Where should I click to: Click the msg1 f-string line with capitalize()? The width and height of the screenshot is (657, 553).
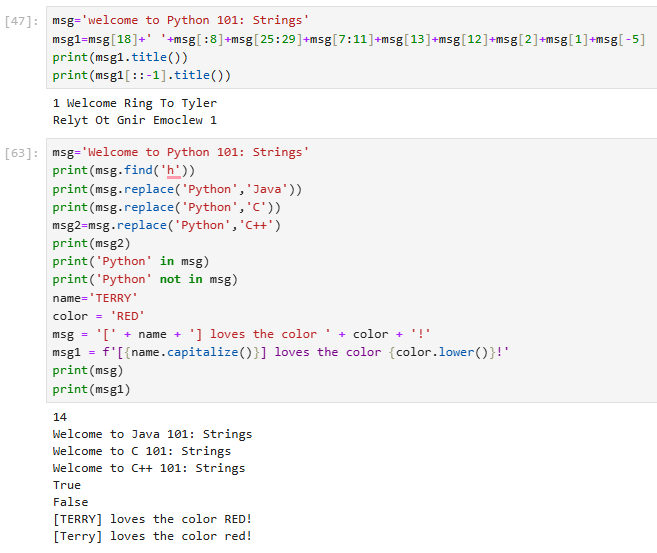pos(281,352)
